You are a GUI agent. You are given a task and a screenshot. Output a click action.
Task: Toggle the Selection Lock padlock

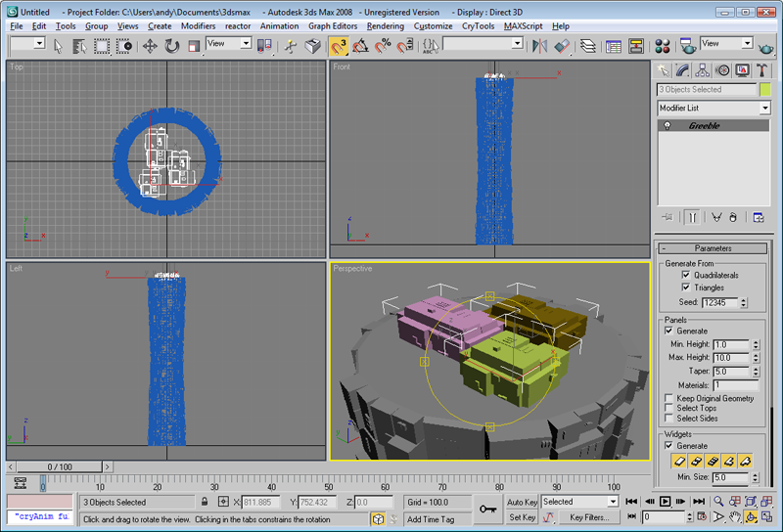(205, 502)
